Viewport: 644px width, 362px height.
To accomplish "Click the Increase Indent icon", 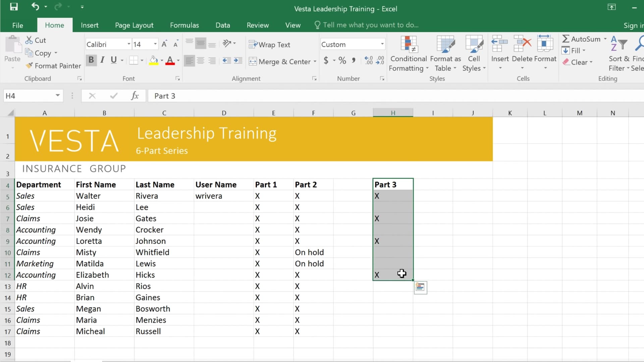I will pyautogui.click(x=238, y=60).
